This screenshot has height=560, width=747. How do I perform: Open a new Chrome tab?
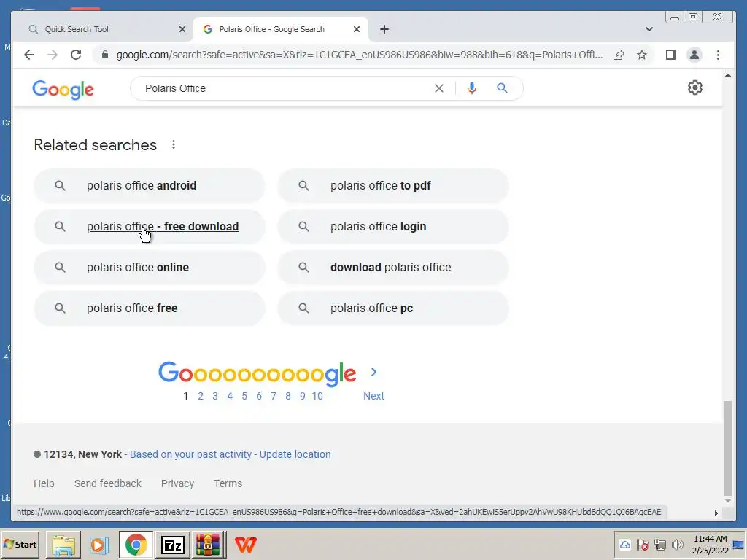pos(384,29)
